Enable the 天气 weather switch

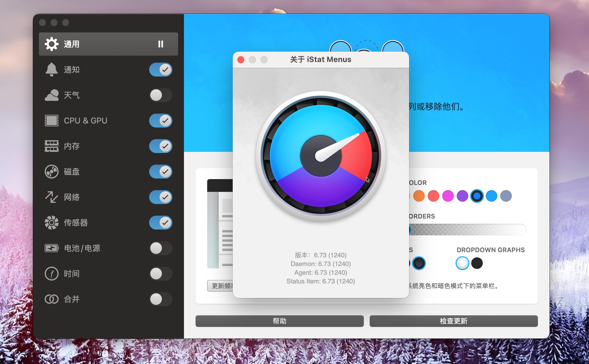pyautogui.click(x=161, y=95)
